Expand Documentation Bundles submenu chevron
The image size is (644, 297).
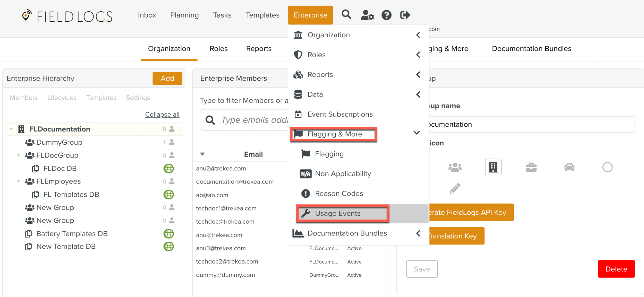click(418, 233)
